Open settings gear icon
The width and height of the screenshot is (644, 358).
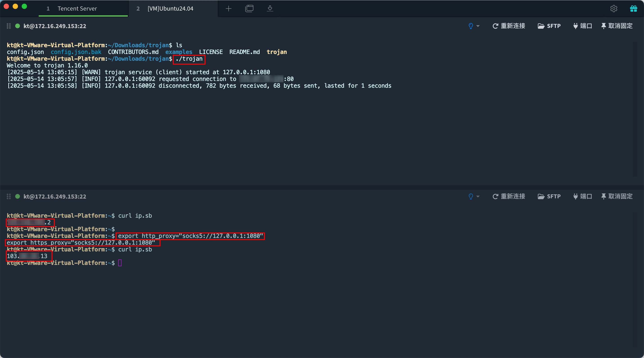(x=614, y=9)
